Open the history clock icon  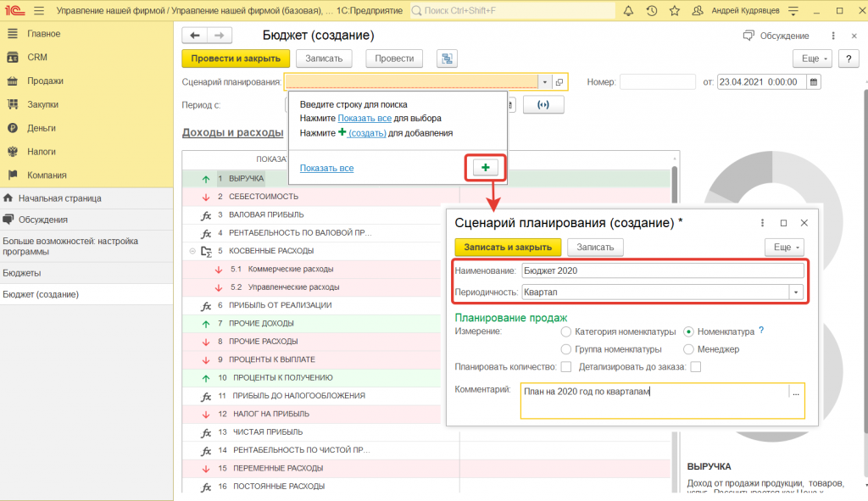coord(651,12)
